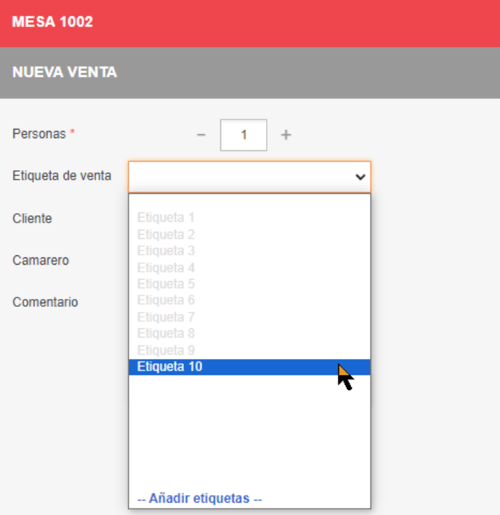
Task: Click the Etiqueta de venta combo box
Action: click(x=249, y=177)
